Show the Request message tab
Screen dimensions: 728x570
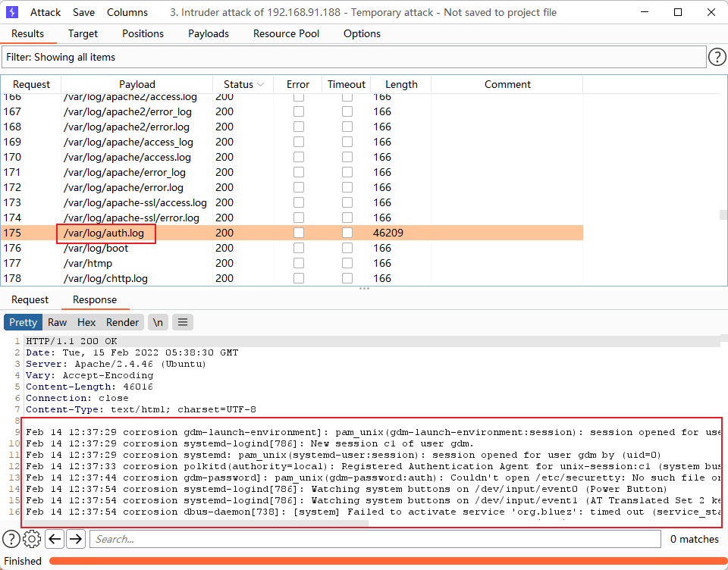[x=30, y=300]
